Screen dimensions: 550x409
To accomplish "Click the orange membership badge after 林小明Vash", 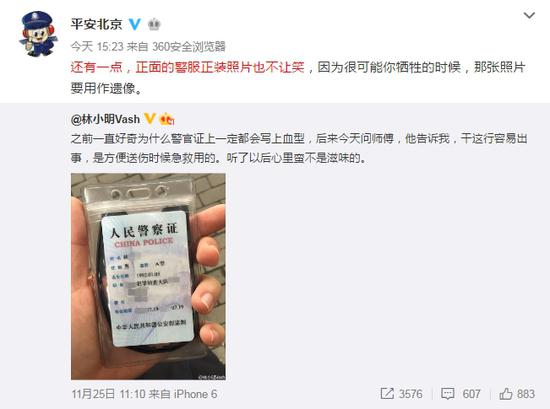I will click(167, 119).
